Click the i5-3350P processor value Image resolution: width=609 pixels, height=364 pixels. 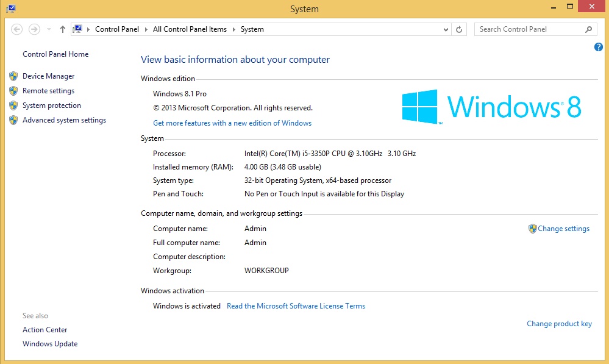coord(330,154)
